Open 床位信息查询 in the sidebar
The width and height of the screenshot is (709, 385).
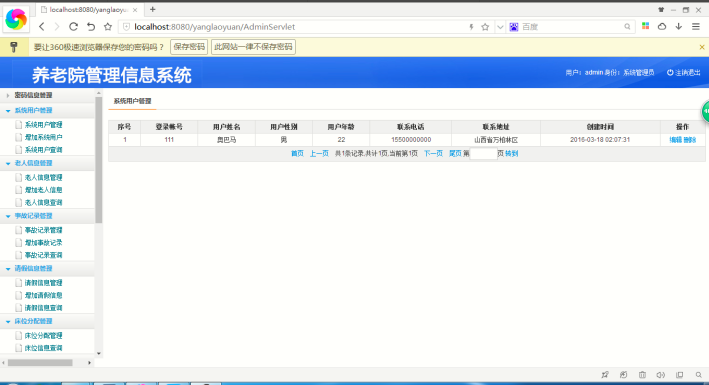[43, 348]
